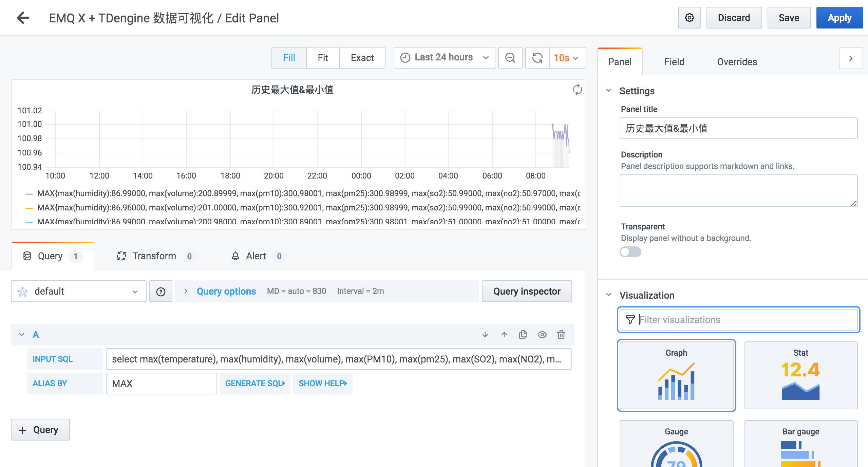Switch to the Overrides tab
Viewport: 868px width, 467px height.
point(737,62)
